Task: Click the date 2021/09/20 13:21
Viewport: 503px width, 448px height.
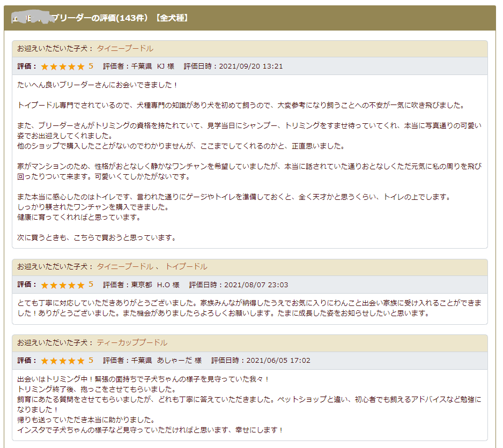Action: (251, 66)
